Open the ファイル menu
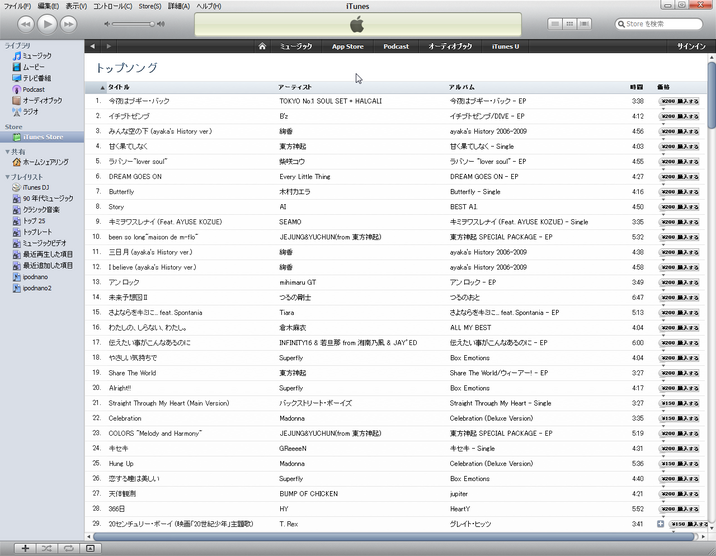Screen dimensions: 716x556 click(17, 6)
